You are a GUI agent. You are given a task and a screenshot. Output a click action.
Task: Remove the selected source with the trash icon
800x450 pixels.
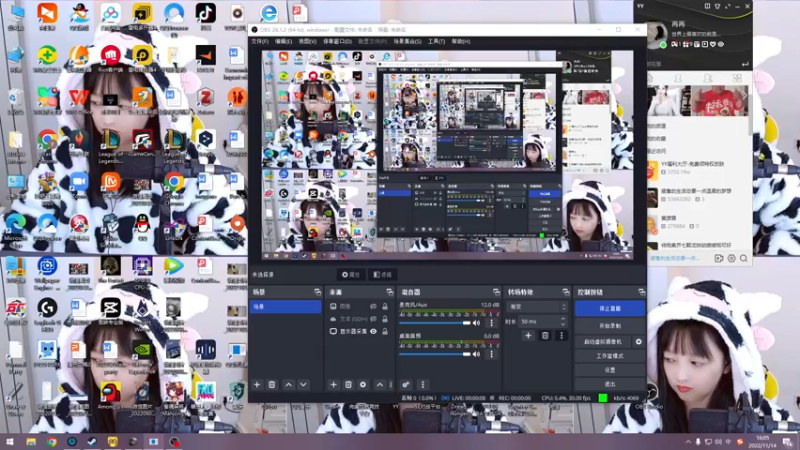[348, 385]
